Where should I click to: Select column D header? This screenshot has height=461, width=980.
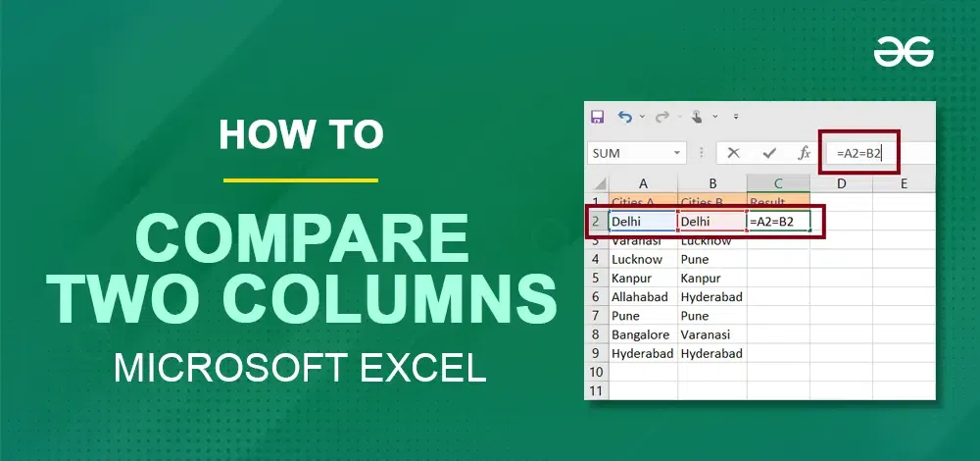click(x=841, y=183)
